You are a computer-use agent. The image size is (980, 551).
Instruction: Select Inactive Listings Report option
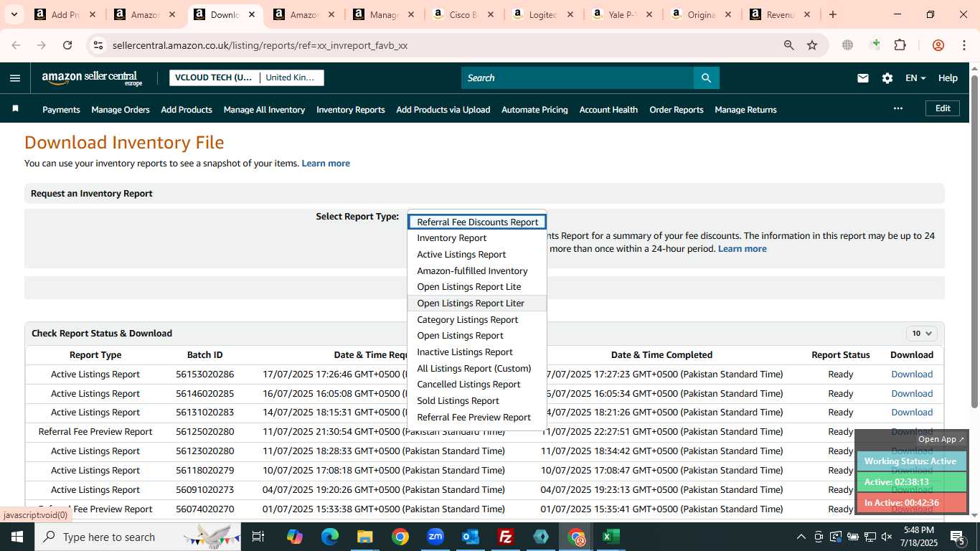(x=477, y=352)
